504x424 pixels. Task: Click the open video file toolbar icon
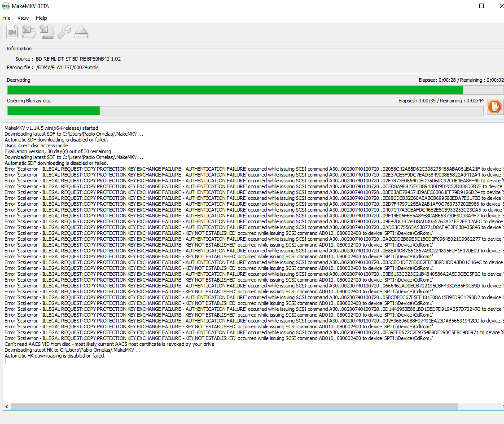coord(12,32)
